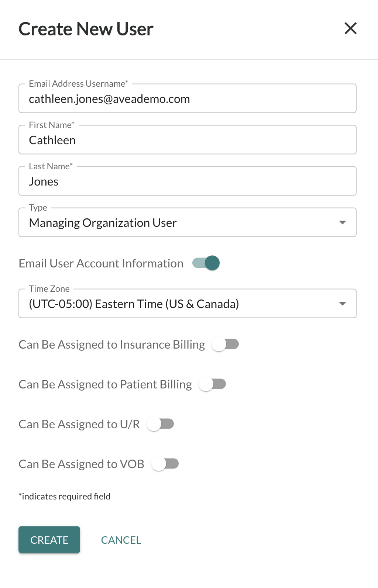Open the Time Zone dropdown showing Eastern Time
The image size is (378, 588).
coord(188,304)
